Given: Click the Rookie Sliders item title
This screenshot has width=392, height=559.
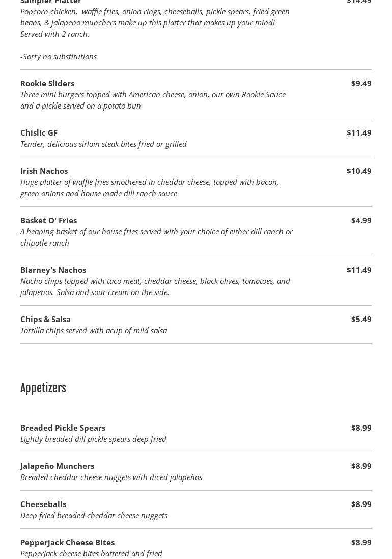Looking at the screenshot, I should coord(47,83).
